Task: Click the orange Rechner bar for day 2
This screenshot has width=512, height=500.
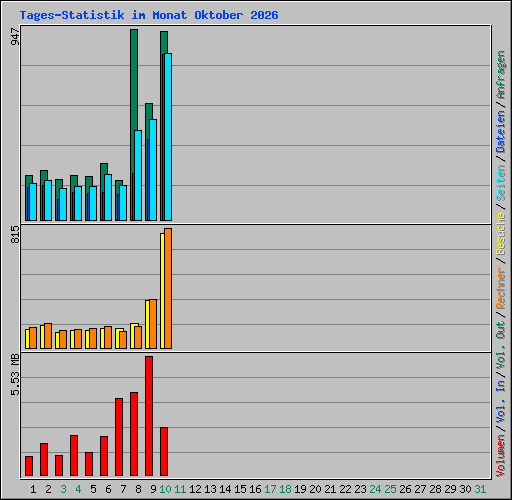Action: tap(48, 336)
